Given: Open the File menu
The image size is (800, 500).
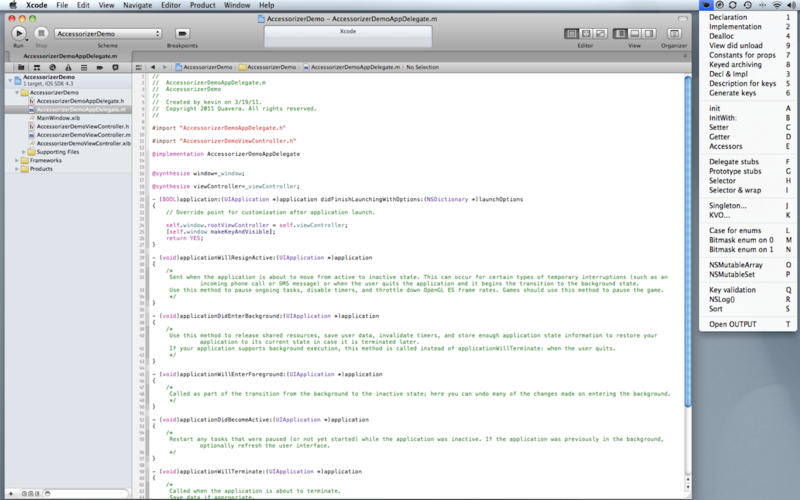Looking at the screenshot, I should click(x=62, y=5).
